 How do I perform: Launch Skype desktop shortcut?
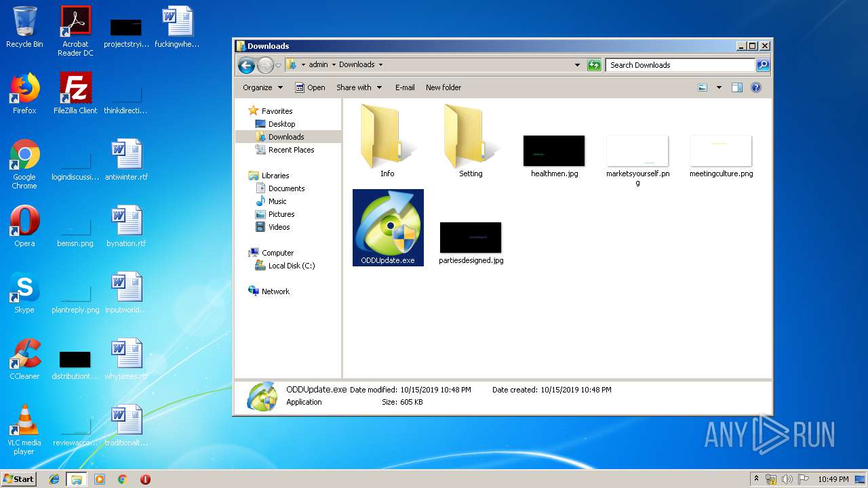pos(24,293)
